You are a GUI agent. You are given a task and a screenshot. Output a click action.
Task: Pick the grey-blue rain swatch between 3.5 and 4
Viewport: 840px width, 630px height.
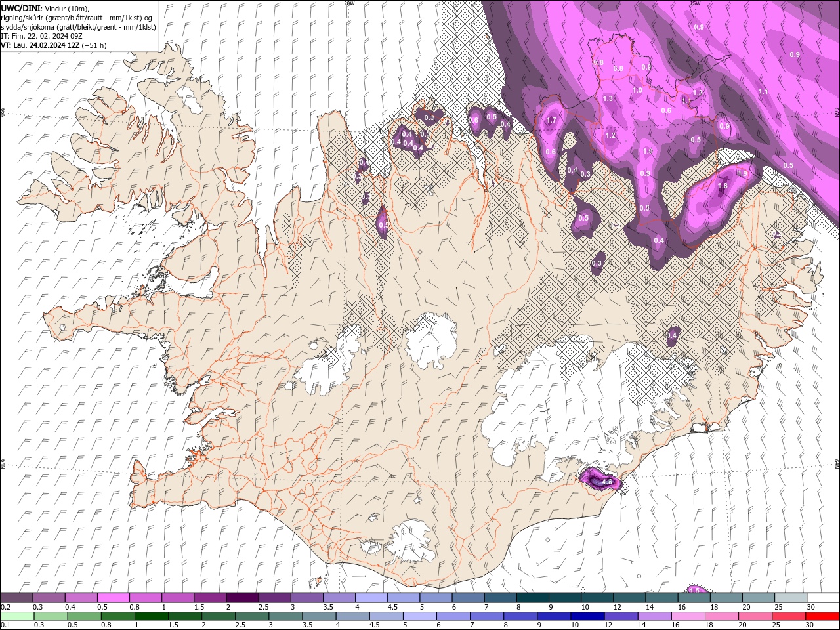click(x=319, y=616)
